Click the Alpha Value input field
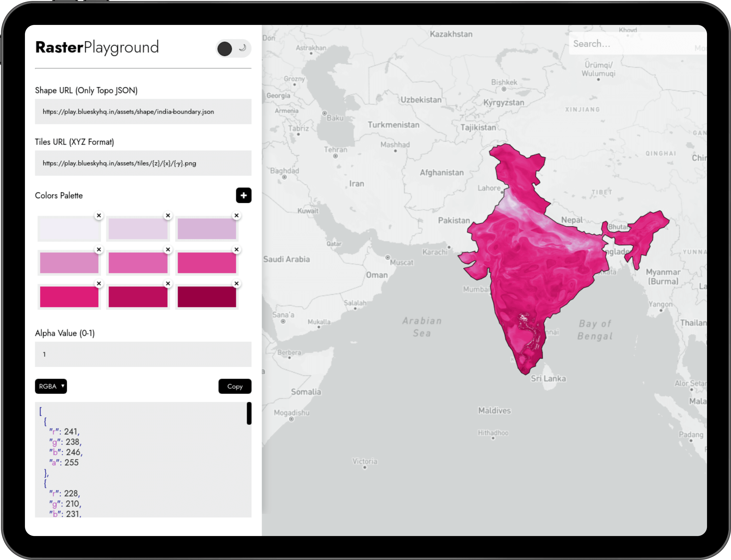731x560 pixels. tap(143, 354)
